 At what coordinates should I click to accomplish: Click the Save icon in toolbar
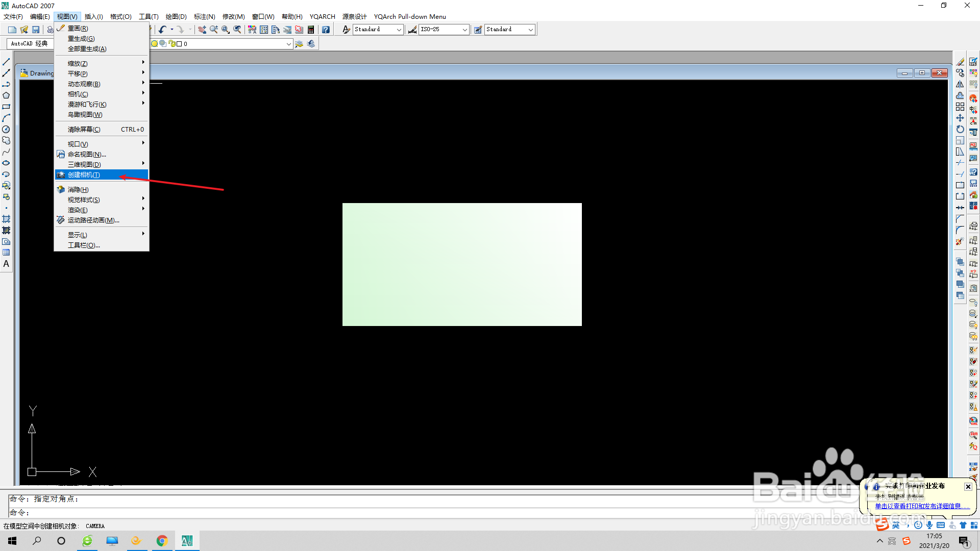(x=36, y=30)
